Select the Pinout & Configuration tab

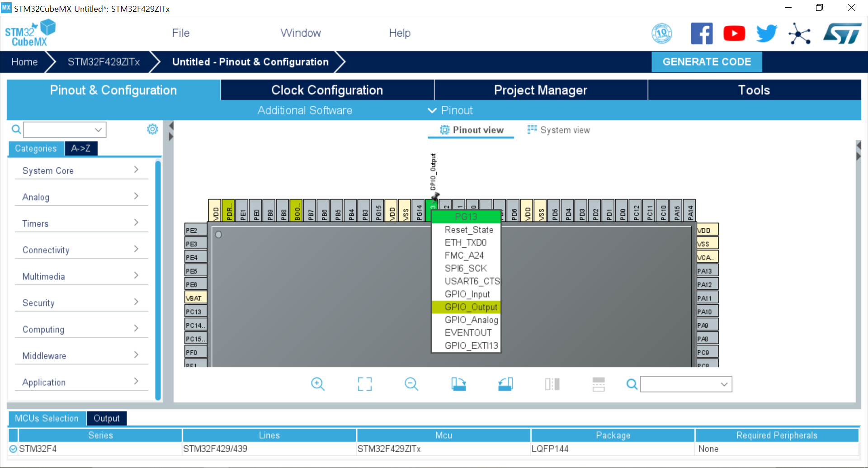(113, 90)
